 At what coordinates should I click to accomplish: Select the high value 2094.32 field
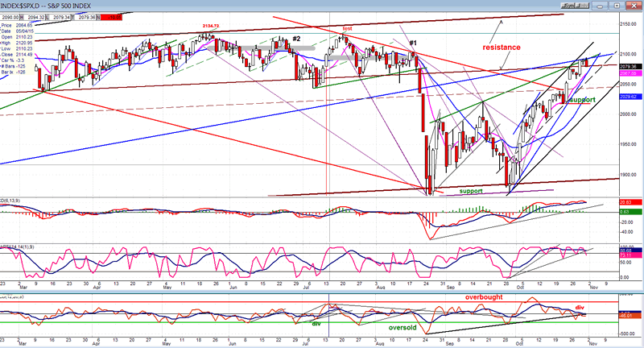35,17
